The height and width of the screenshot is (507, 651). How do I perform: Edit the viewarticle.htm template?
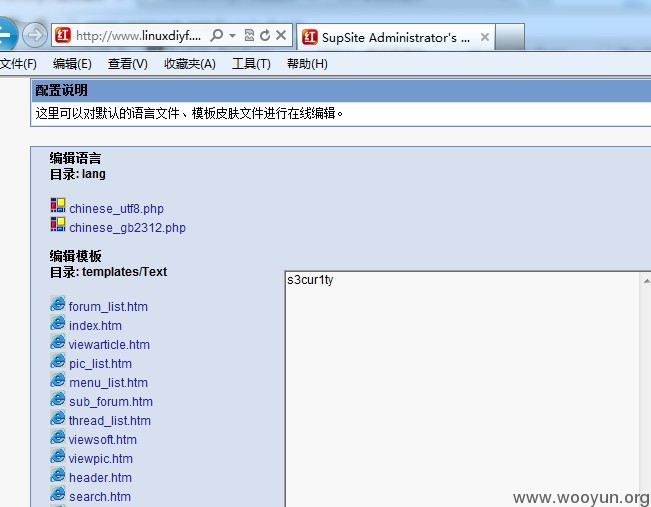109,345
